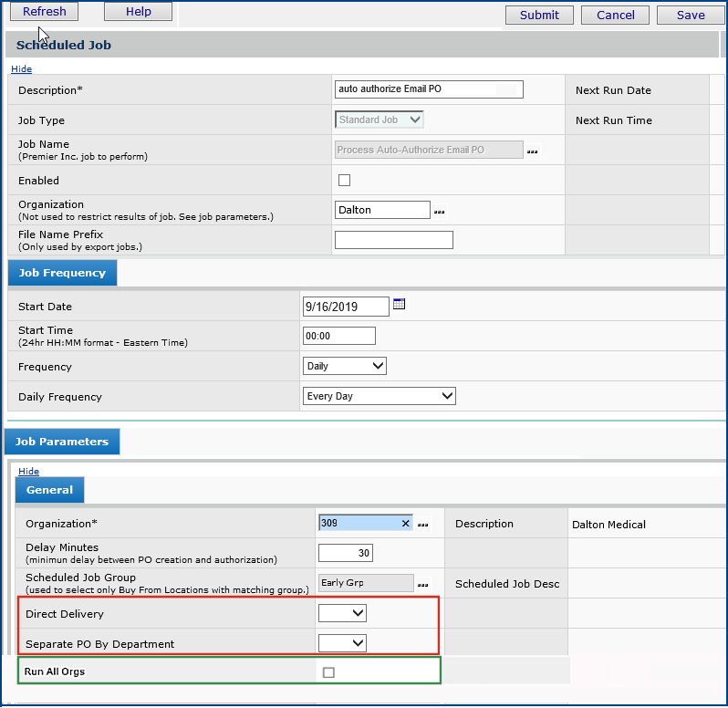The height and width of the screenshot is (708, 728).
Task: Open the Daily Frequency Every Day dropdown
Action: click(379, 396)
